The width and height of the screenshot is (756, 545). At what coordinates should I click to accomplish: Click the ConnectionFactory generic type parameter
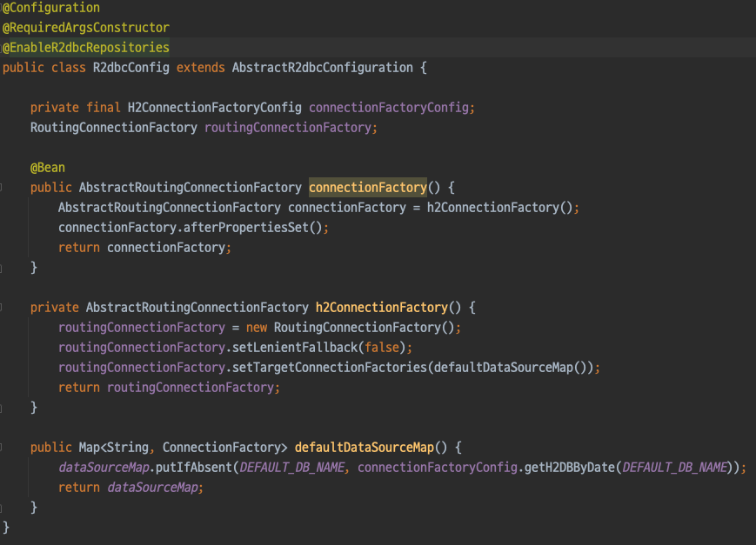point(222,448)
